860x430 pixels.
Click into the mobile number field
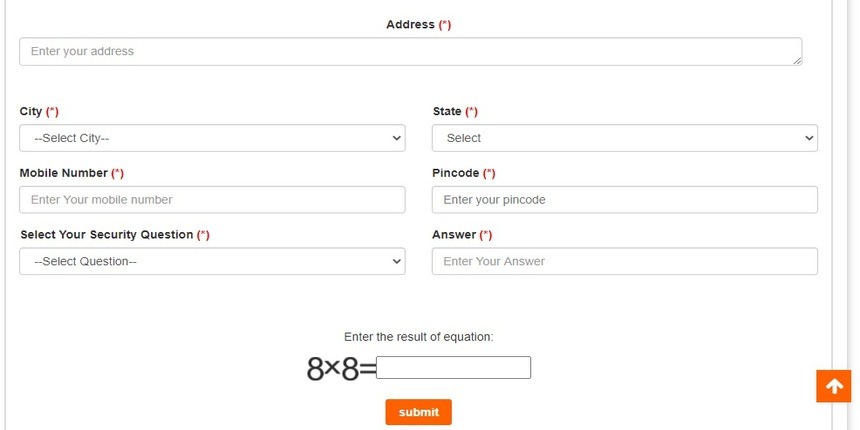pyautogui.click(x=212, y=200)
